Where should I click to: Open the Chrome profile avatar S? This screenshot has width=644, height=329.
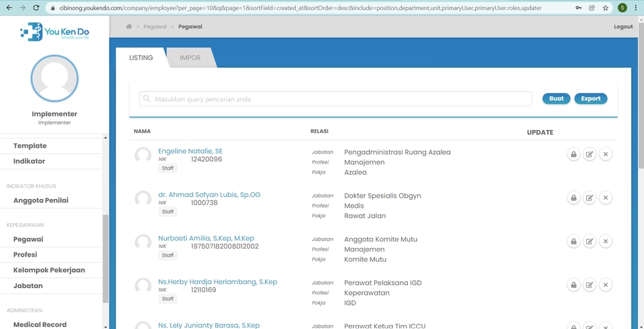[x=623, y=8]
